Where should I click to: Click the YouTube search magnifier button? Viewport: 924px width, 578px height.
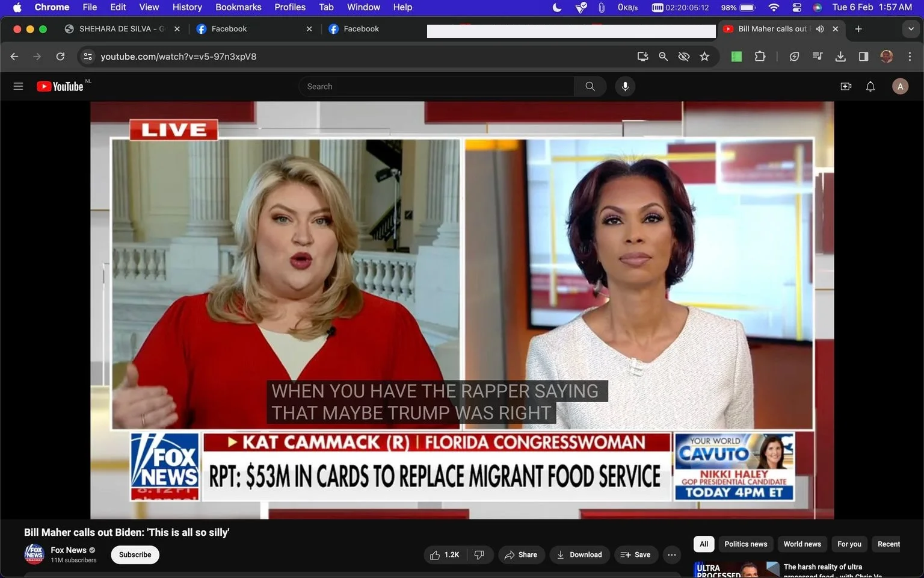click(x=590, y=86)
